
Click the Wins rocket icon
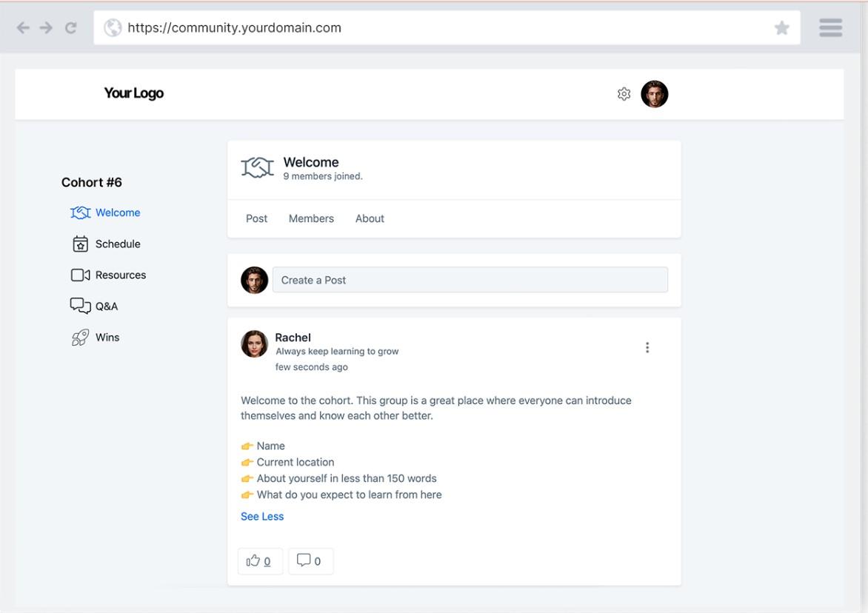click(80, 338)
